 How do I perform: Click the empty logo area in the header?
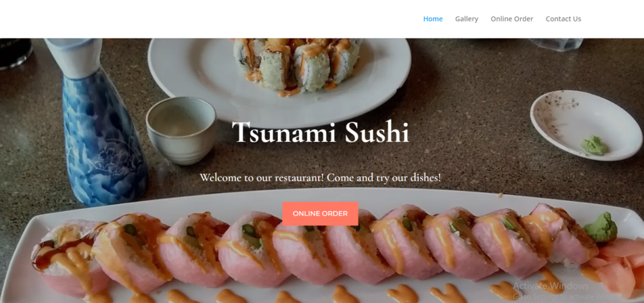(x=103, y=19)
